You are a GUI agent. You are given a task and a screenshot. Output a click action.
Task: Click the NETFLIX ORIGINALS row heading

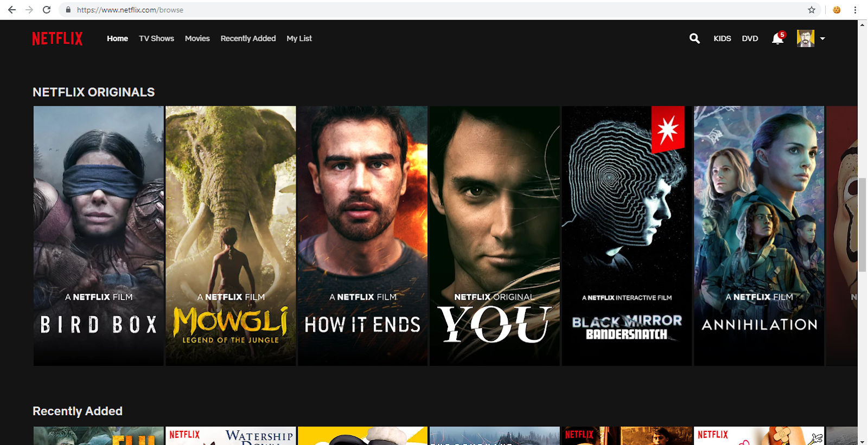(x=94, y=92)
